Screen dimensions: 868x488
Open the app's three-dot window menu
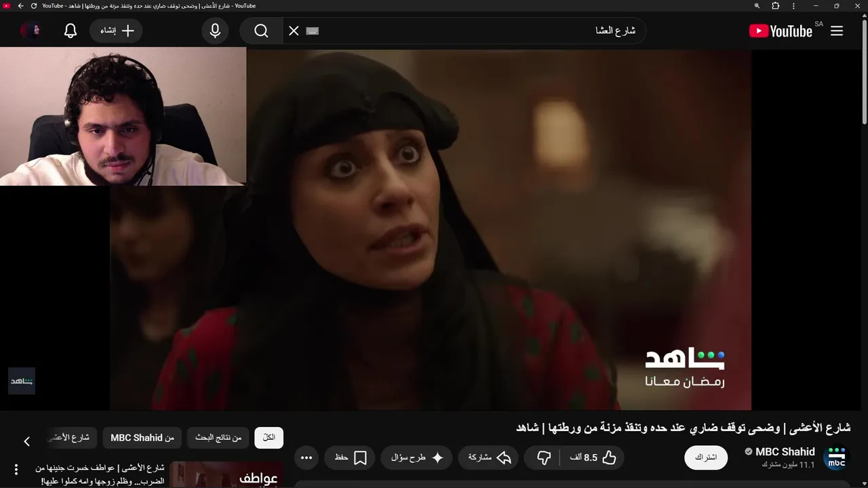pos(793,6)
